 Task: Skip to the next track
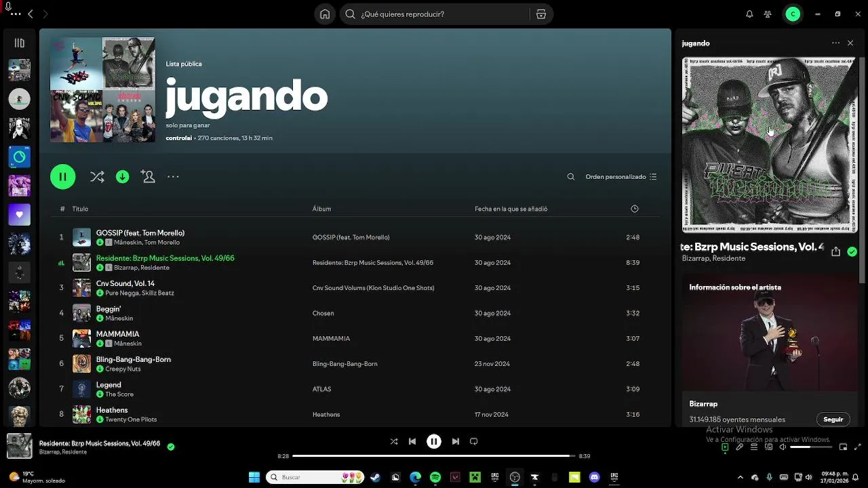point(456,441)
